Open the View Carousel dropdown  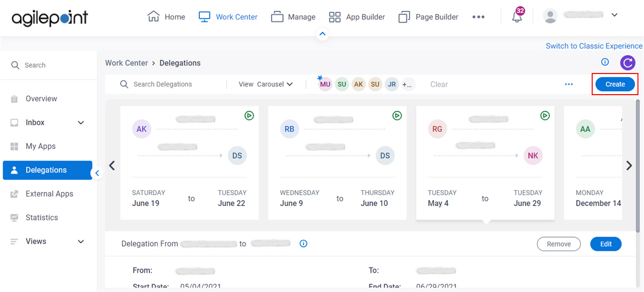265,84
